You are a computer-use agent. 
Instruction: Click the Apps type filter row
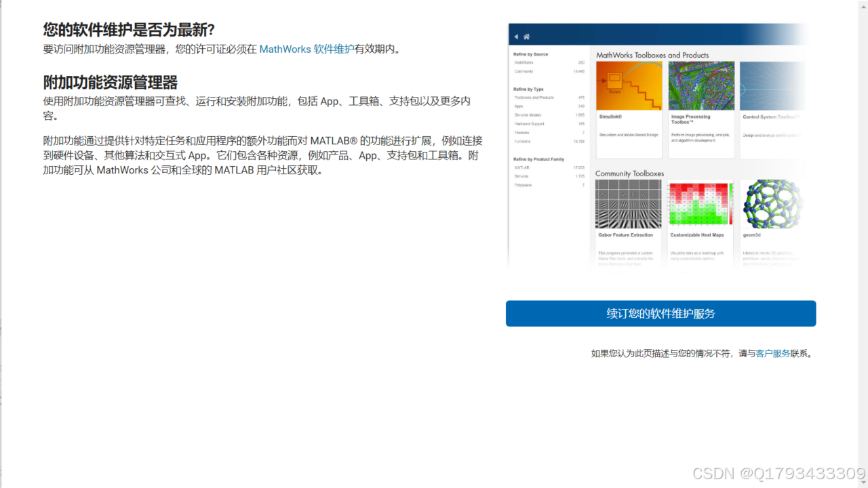click(549, 106)
